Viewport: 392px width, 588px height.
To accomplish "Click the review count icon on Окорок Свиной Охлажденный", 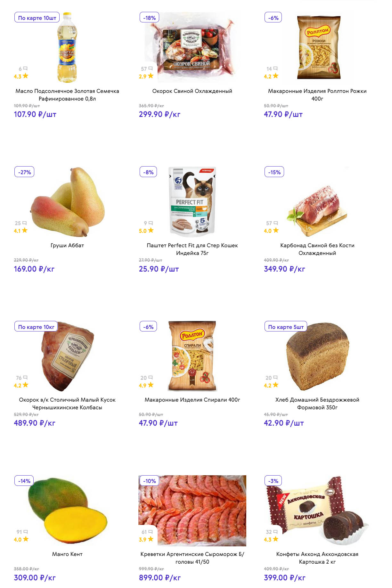I will tap(151, 69).
